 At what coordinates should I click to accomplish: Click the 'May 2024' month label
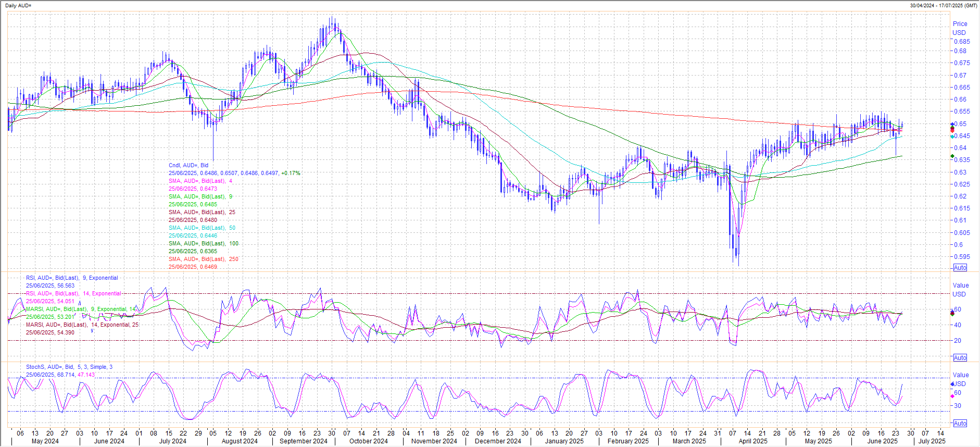pyautogui.click(x=45, y=441)
